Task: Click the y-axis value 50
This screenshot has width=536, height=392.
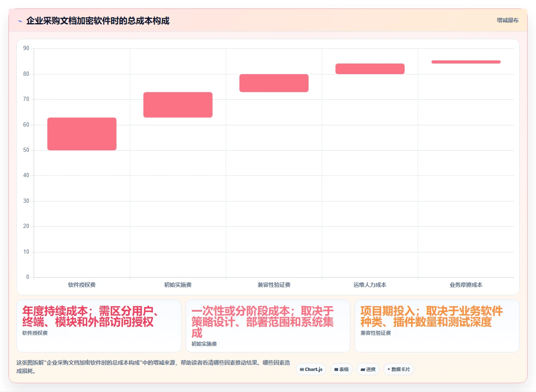Action: tap(26, 150)
